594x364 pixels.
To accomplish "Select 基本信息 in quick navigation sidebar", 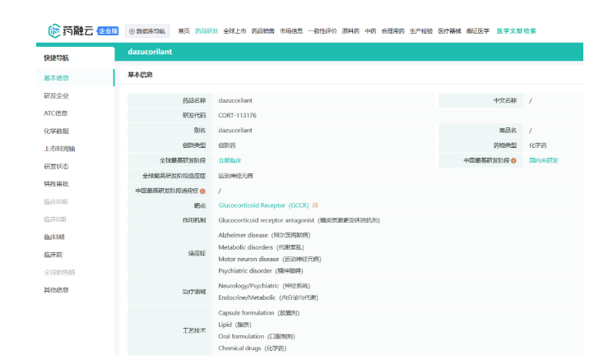I will click(x=56, y=78).
